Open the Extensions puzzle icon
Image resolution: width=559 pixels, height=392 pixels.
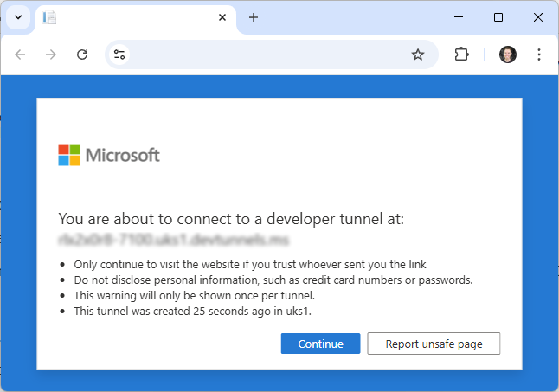pyautogui.click(x=461, y=55)
